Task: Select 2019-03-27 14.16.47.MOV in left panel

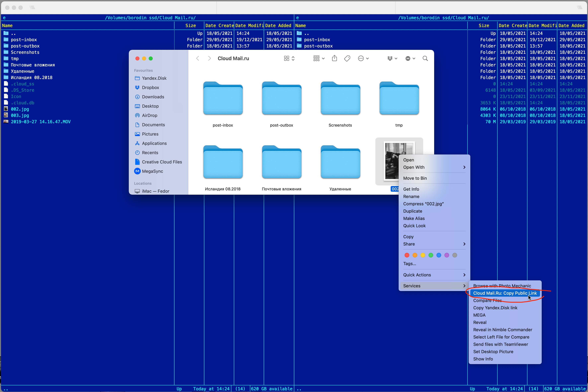Action: point(41,122)
